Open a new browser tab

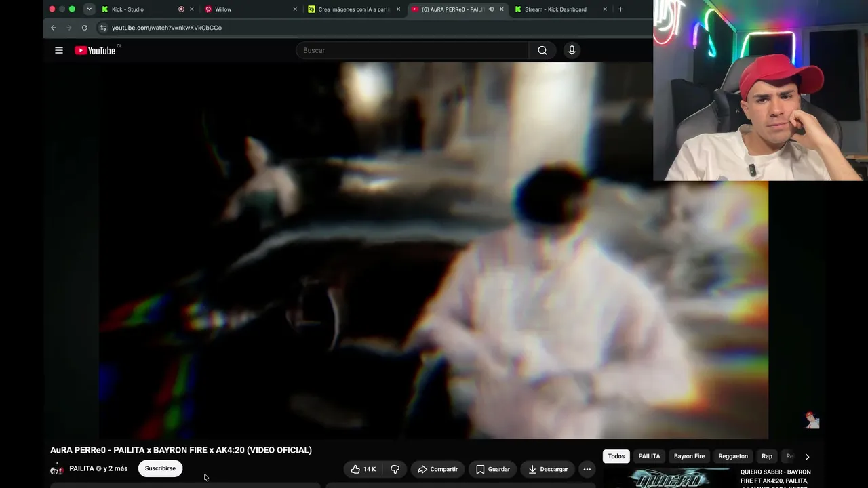tap(620, 9)
